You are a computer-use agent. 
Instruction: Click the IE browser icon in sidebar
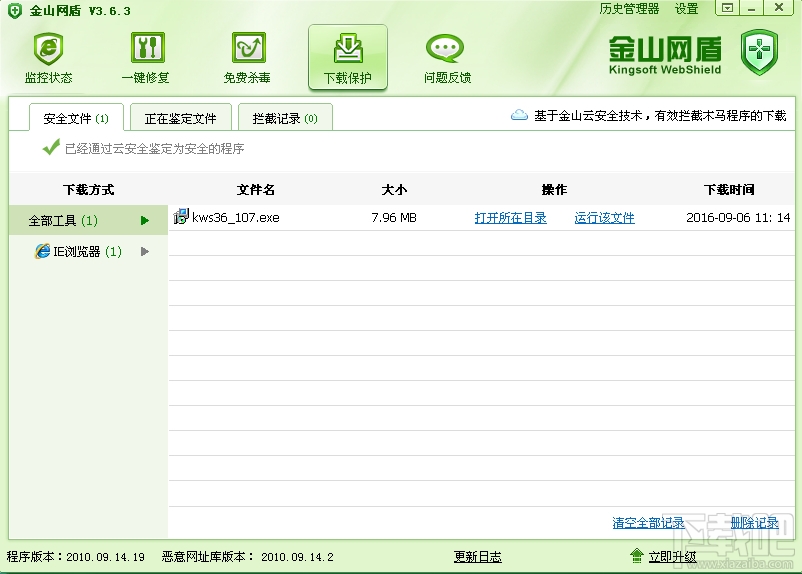tap(42, 251)
